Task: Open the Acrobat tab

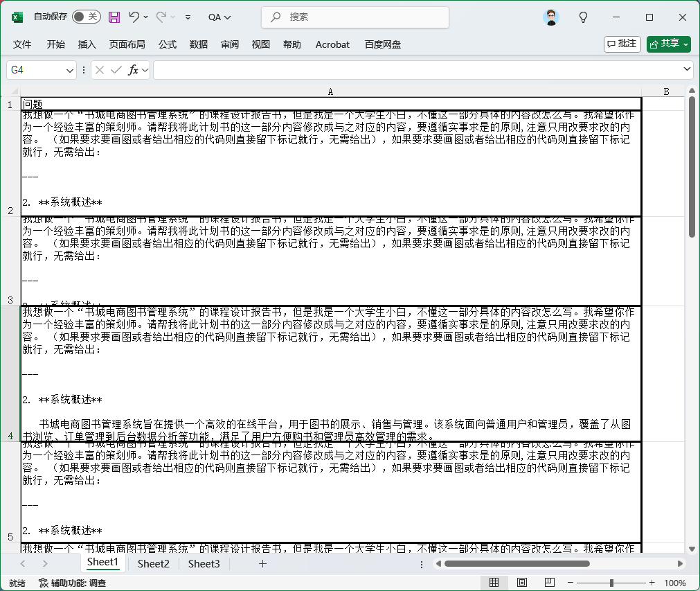Action: [x=332, y=44]
